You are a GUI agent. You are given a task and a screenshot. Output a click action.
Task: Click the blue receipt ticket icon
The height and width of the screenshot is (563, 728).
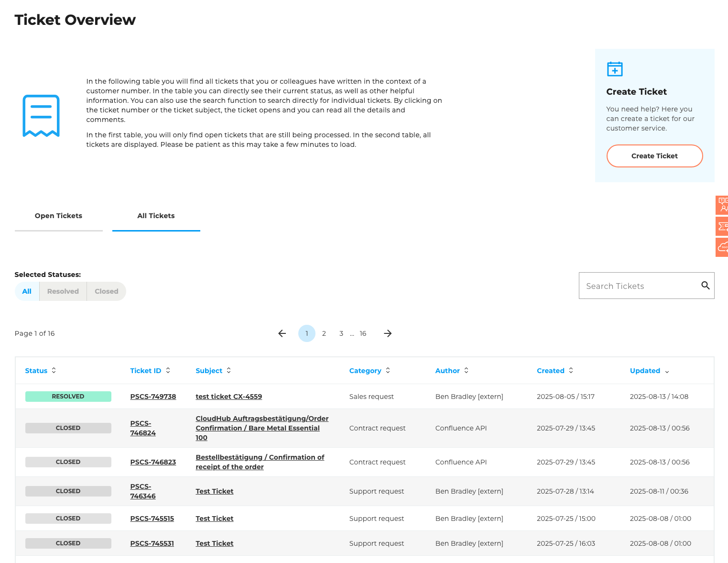coord(41,116)
